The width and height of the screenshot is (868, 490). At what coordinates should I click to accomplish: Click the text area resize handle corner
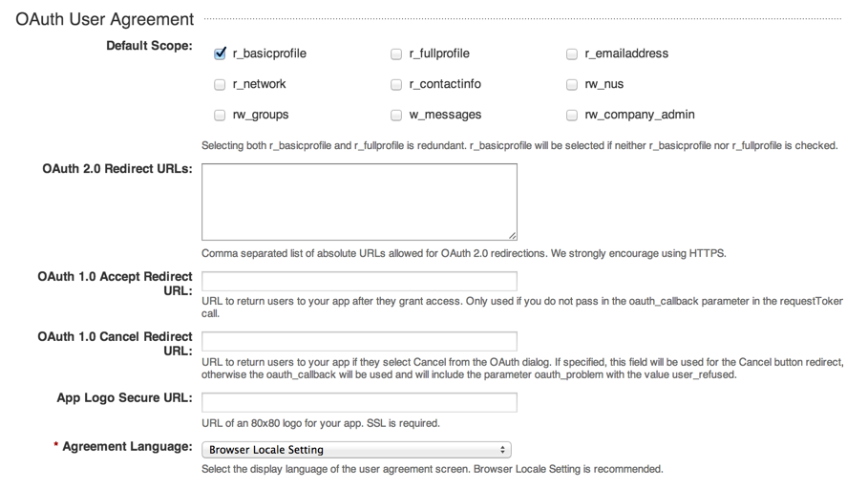pos(512,235)
